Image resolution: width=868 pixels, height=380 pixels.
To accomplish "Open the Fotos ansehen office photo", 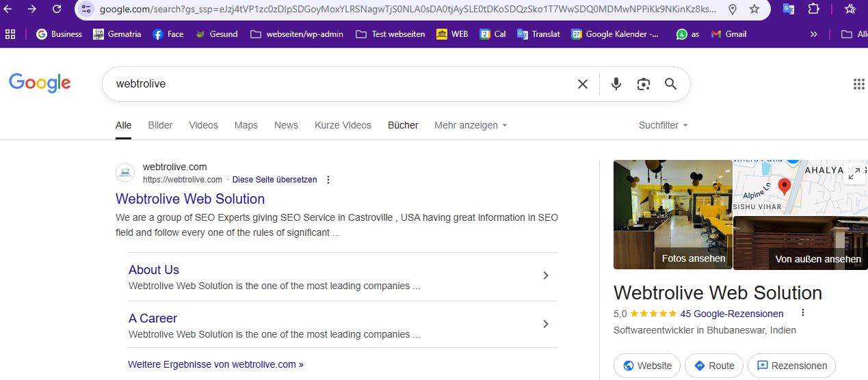I will pyautogui.click(x=673, y=215).
